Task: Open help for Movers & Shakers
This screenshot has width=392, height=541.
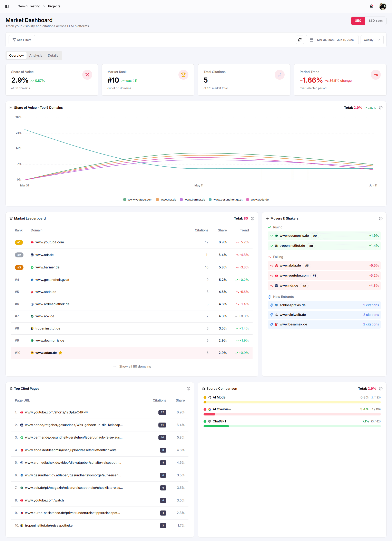Action: coord(381,218)
